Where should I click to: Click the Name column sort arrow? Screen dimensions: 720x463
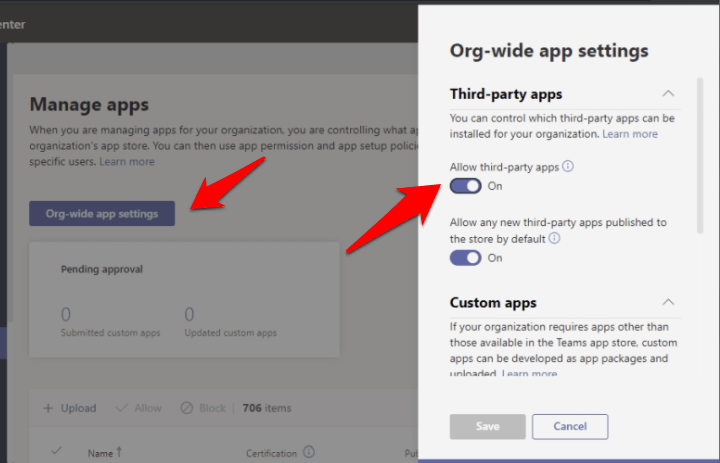click(119, 452)
